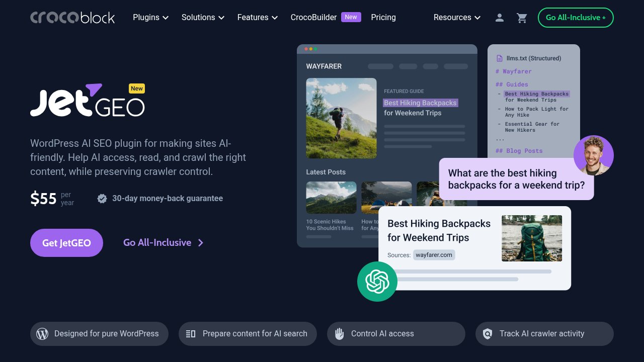The image size is (644, 362).
Task: Click Prepare content for AI search pill
Action: coord(248,334)
